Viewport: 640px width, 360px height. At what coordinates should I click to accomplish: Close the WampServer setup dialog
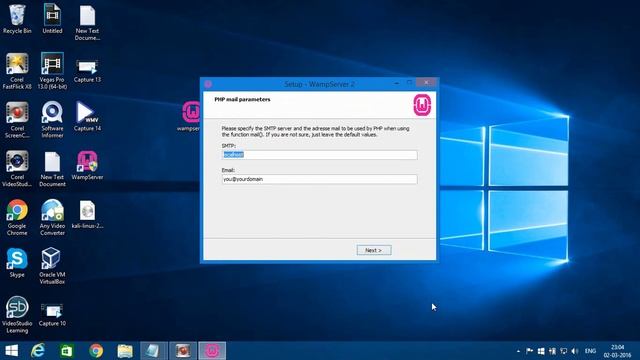(426, 83)
